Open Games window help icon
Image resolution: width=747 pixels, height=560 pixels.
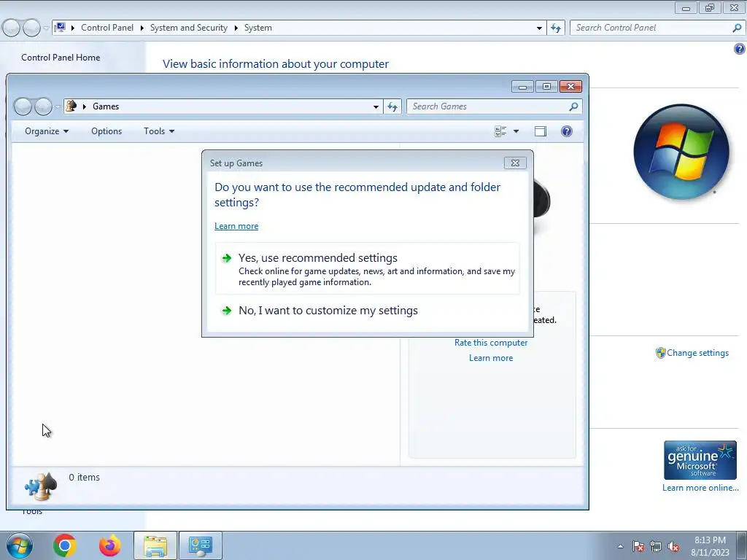(x=566, y=131)
